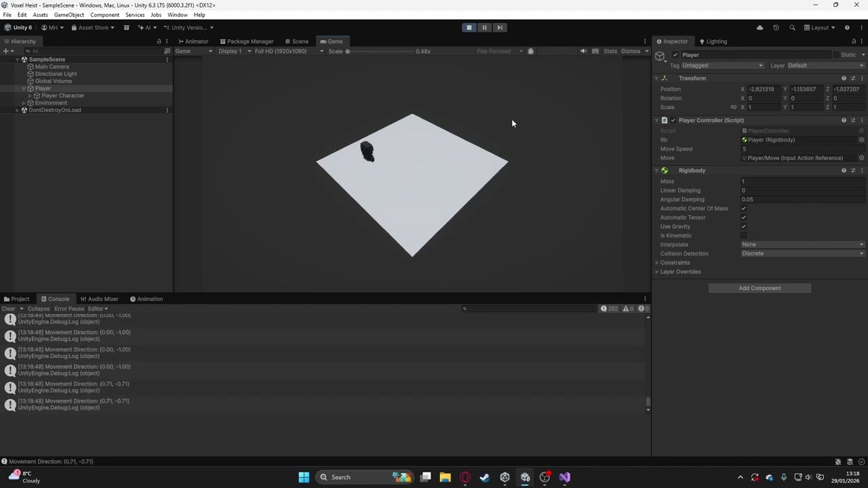
Task: Toggle Hierarchy panel lock icon
Action: [x=159, y=41]
